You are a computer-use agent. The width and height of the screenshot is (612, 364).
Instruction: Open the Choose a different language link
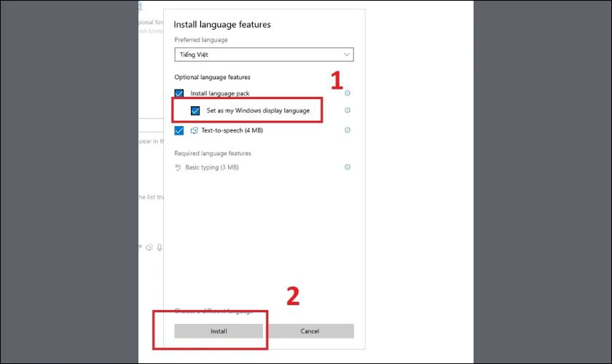(213, 311)
